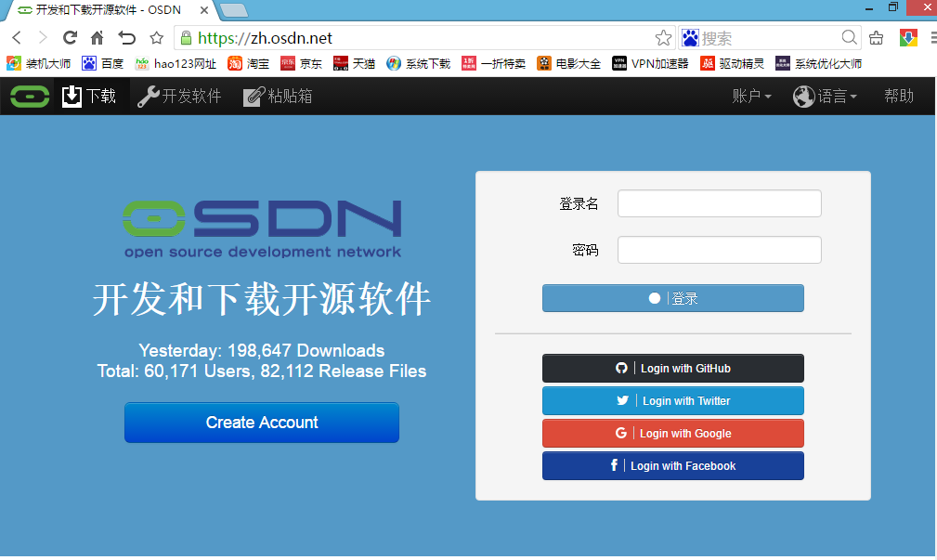
Task: Open a new tab button
Action: coord(234,10)
